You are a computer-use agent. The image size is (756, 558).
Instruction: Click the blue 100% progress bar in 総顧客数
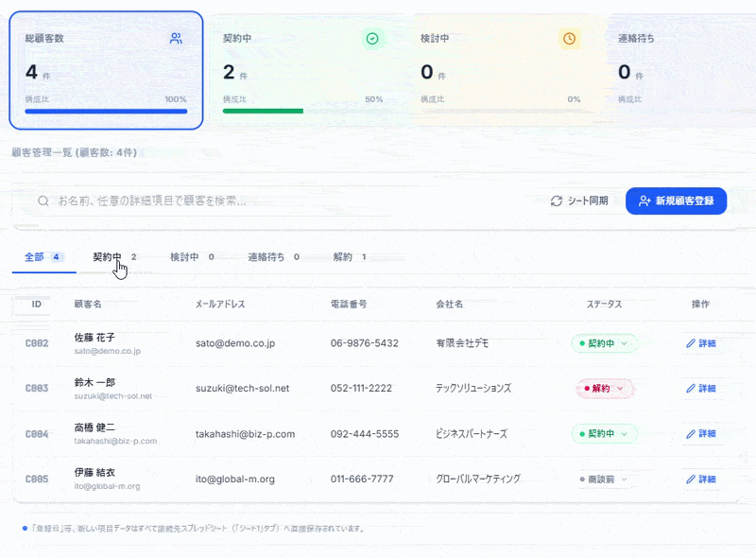coord(106,112)
